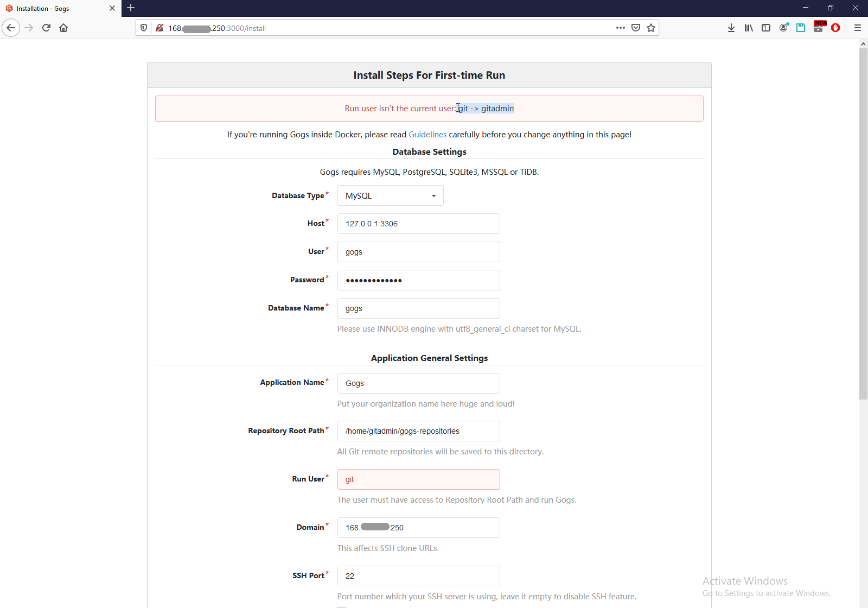
Task: Open a new browser tab
Action: [x=131, y=8]
